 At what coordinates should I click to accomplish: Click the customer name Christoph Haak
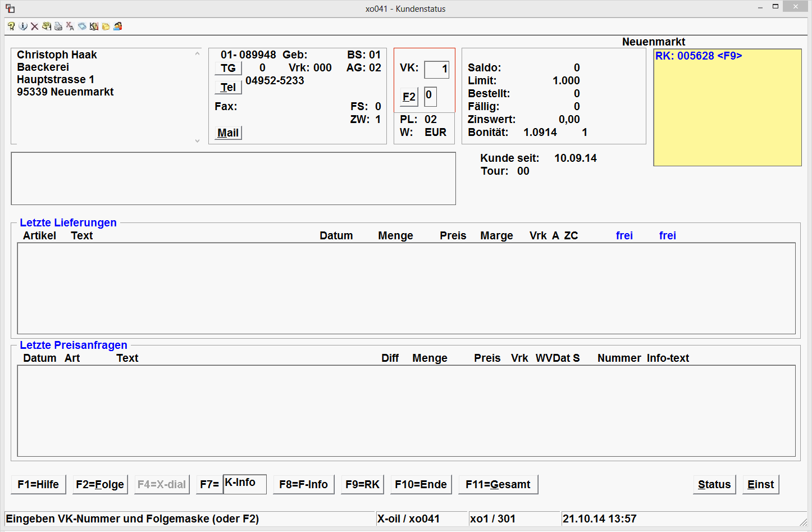57,54
